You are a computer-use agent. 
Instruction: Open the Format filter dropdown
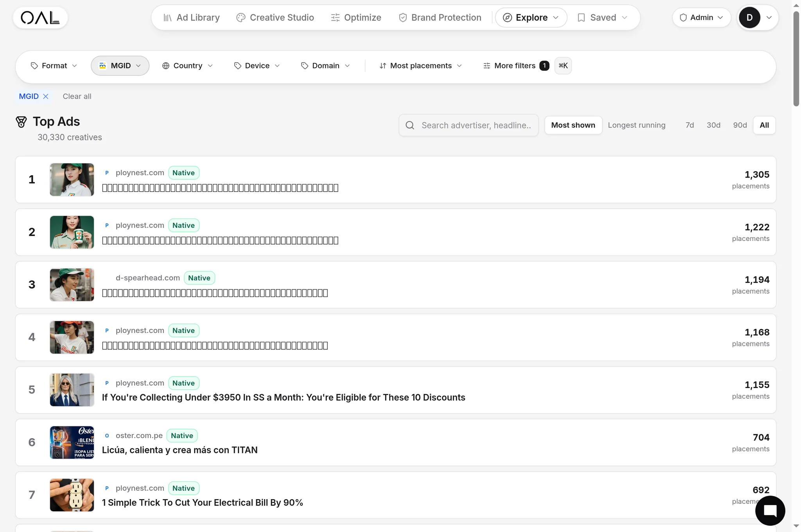click(x=54, y=66)
